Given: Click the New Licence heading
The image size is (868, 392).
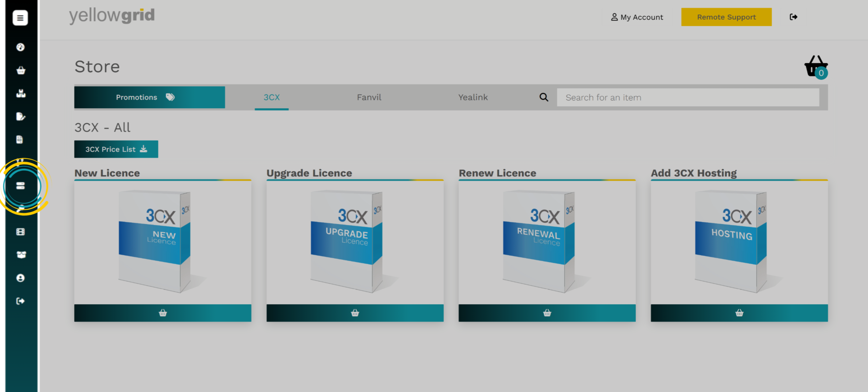Looking at the screenshot, I should point(107,173).
